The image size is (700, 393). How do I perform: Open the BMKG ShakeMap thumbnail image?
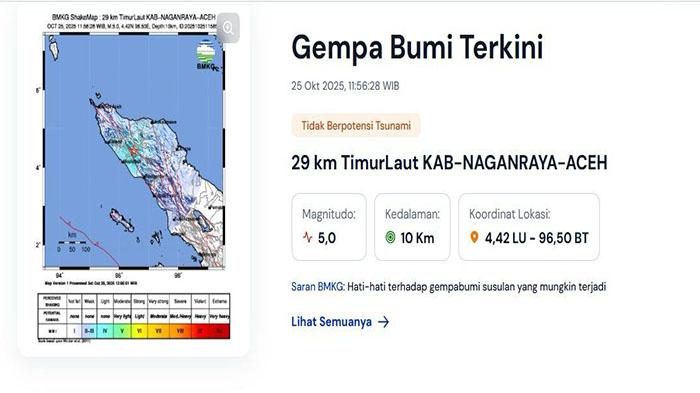click(x=134, y=179)
